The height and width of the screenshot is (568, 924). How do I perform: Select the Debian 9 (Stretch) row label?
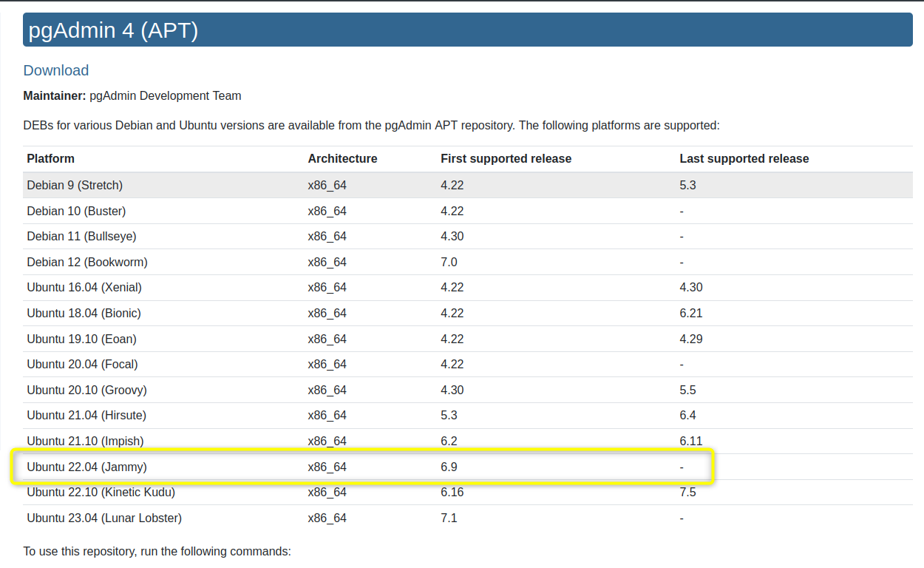[x=75, y=185]
